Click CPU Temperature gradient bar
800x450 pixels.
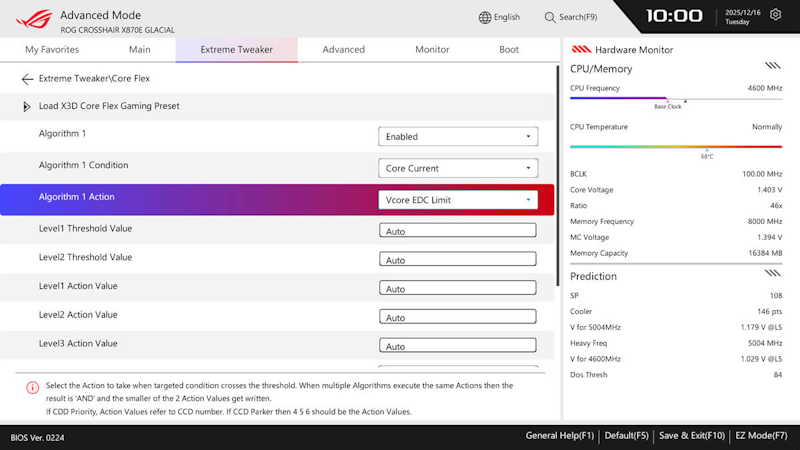[x=676, y=147]
